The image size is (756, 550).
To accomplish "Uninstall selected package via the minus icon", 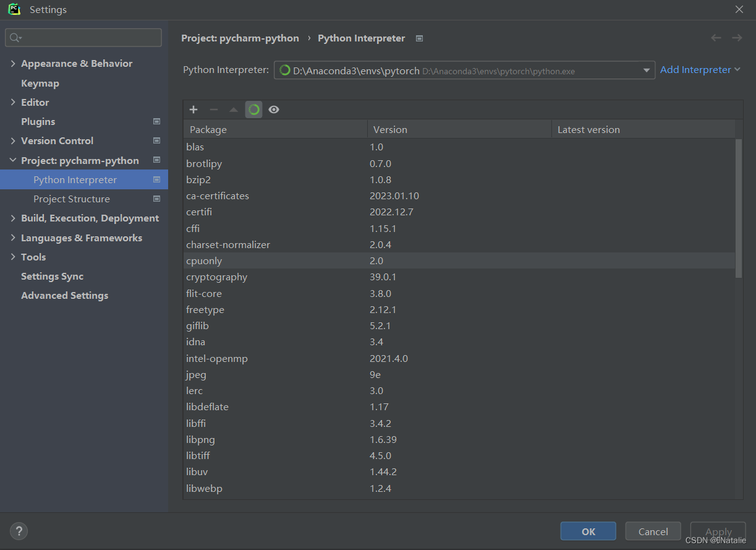I will [213, 110].
